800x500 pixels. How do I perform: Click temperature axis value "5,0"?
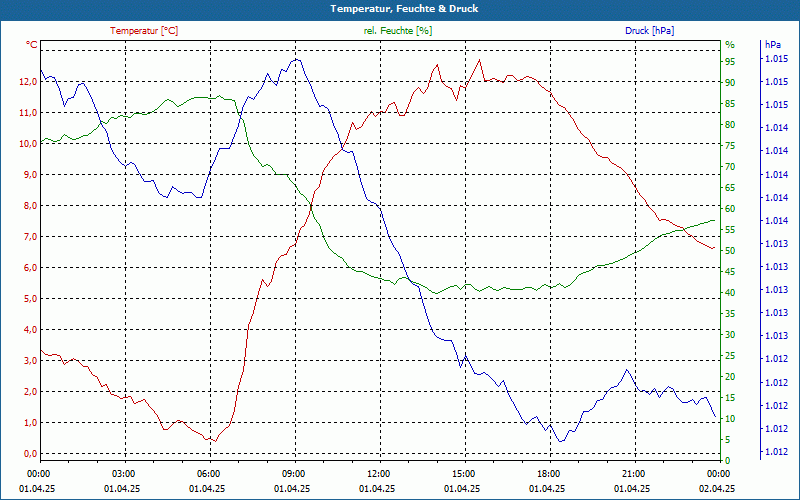[30, 299]
